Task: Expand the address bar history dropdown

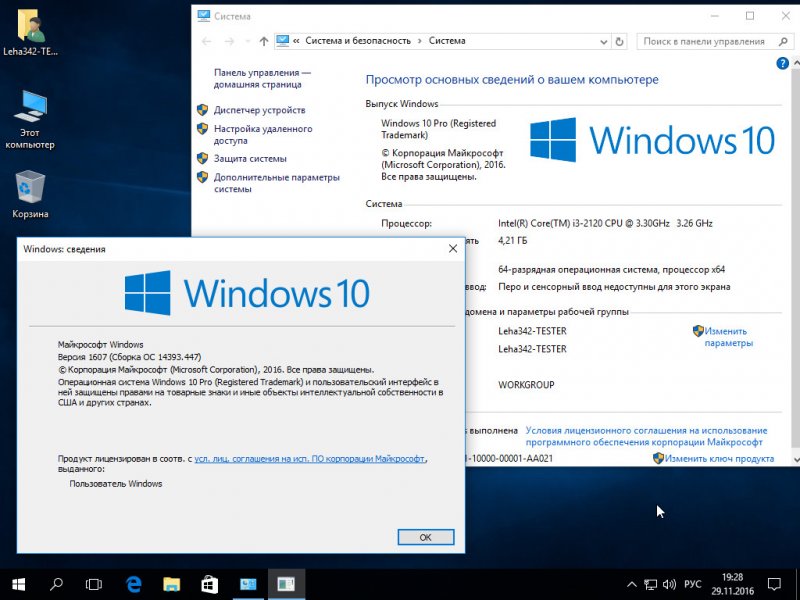Action: click(604, 42)
